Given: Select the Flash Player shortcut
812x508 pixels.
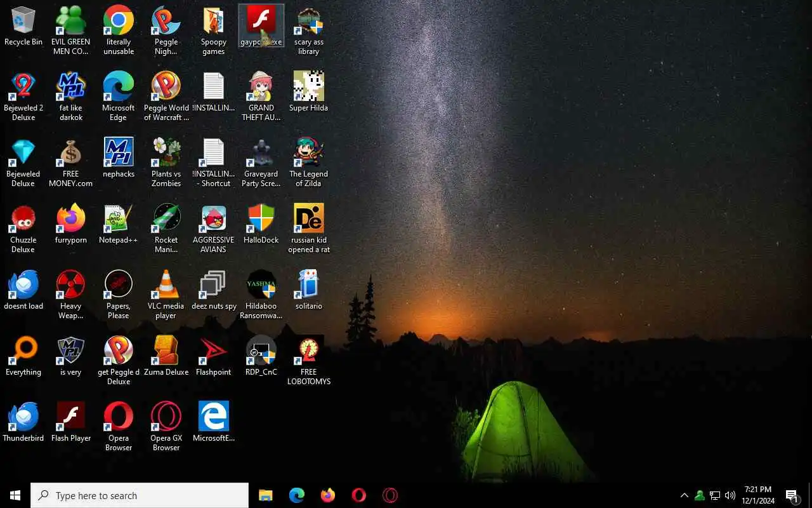Looking at the screenshot, I should click(70, 422).
